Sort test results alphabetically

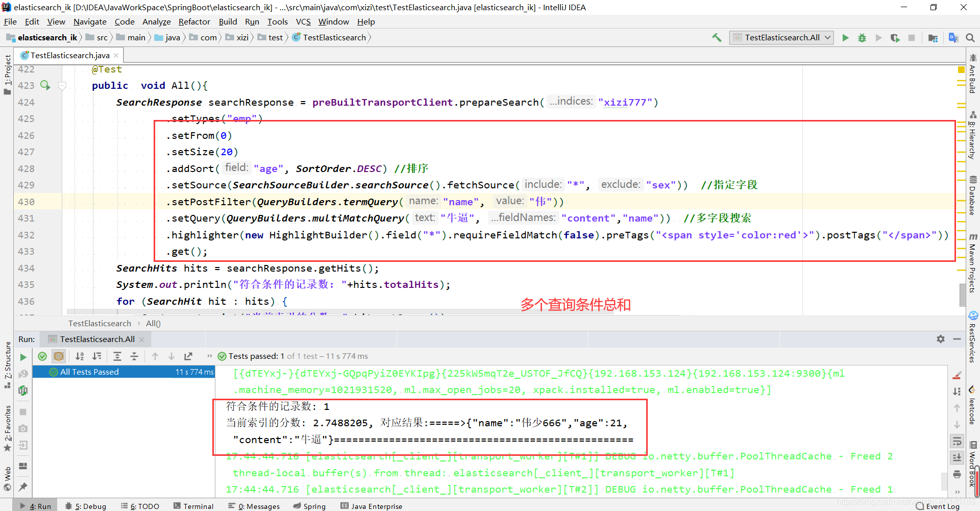[80, 356]
